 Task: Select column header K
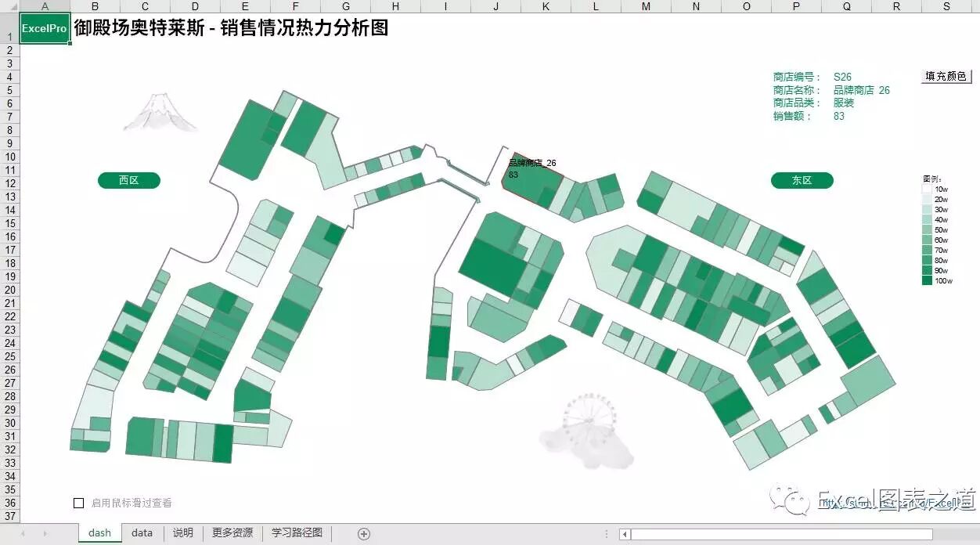point(546,6)
